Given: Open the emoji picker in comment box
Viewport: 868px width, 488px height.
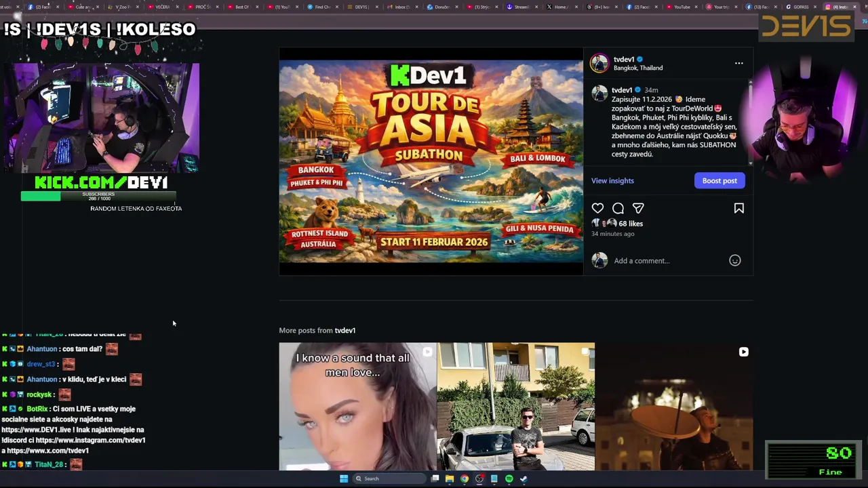Looking at the screenshot, I should [x=734, y=260].
